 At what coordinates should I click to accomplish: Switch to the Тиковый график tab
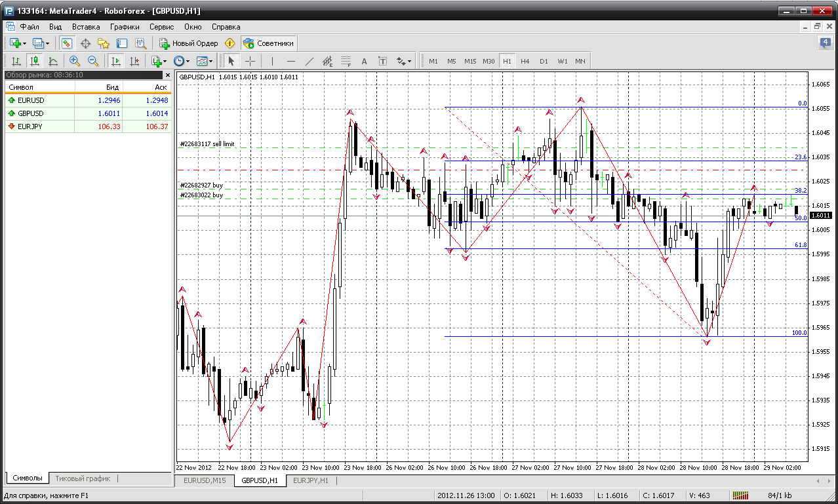pos(83,478)
